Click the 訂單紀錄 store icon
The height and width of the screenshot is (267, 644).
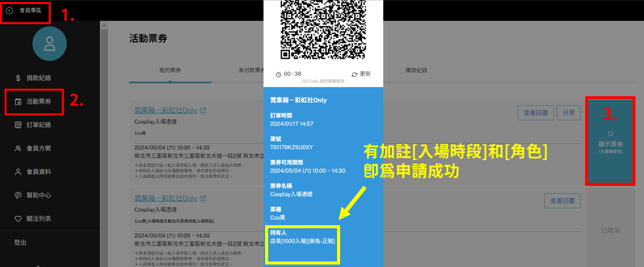(18, 125)
